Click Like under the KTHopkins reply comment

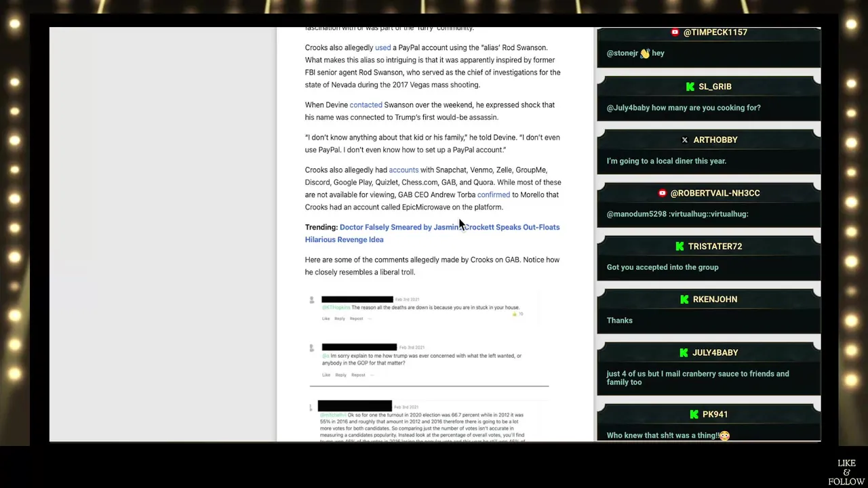click(325, 319)
